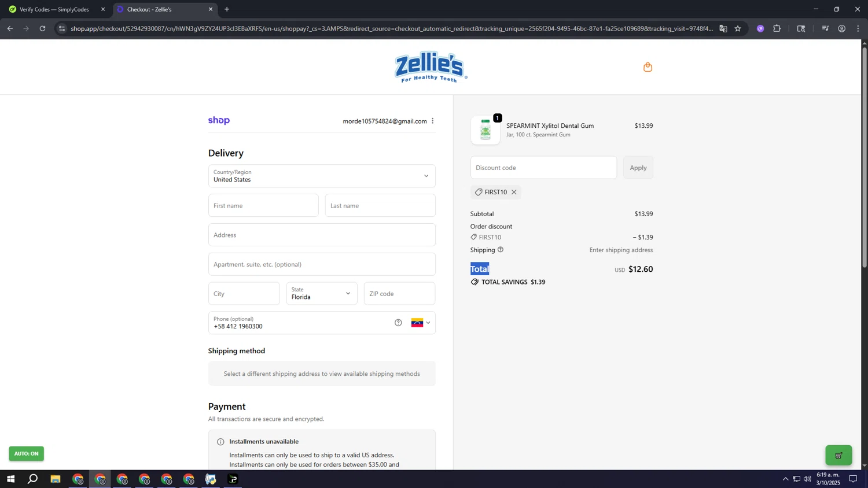This screenshot has width=868, height=488.
Task: Click the TOTAL SAVINGS $1.39 text
Action: [x=513, y=282]
